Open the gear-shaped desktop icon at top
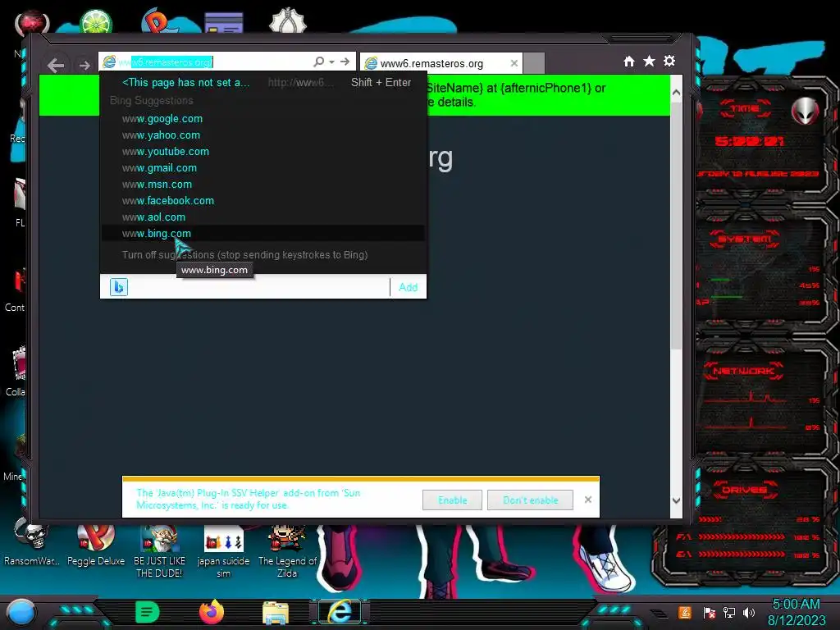Screen dimensions: 840x630 pos(288,21)
